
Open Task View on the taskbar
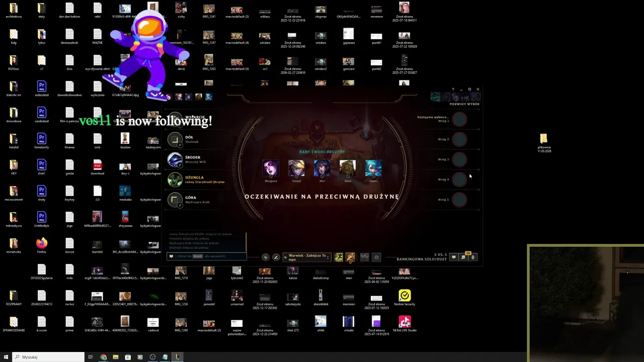(91, 357)
